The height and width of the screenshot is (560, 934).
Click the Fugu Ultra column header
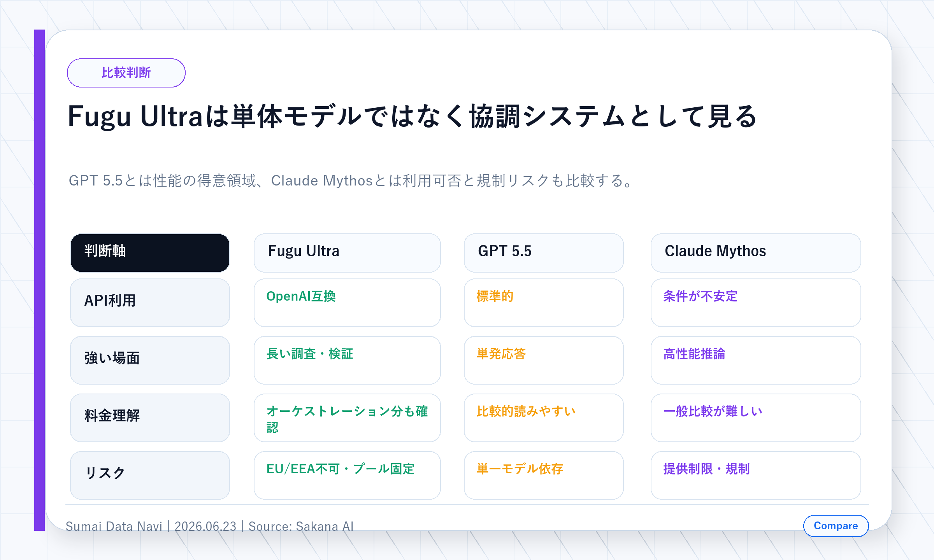point(347,253)
